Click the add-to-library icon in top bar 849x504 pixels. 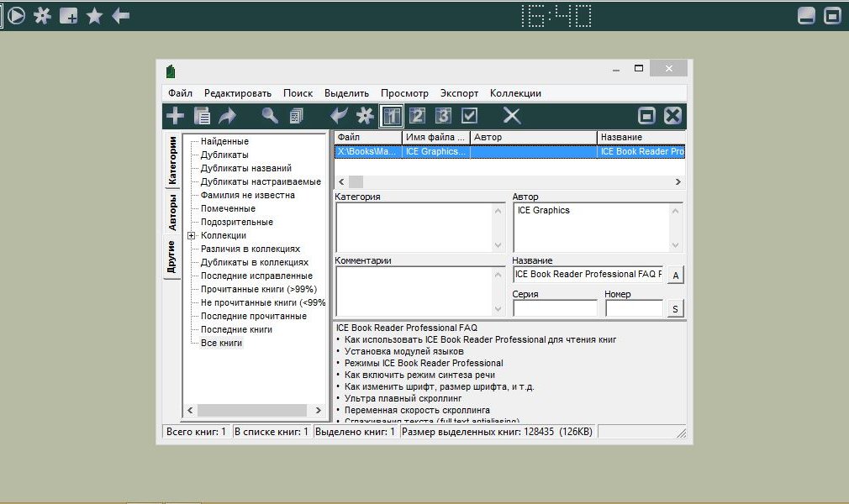[x=68, y=16]
